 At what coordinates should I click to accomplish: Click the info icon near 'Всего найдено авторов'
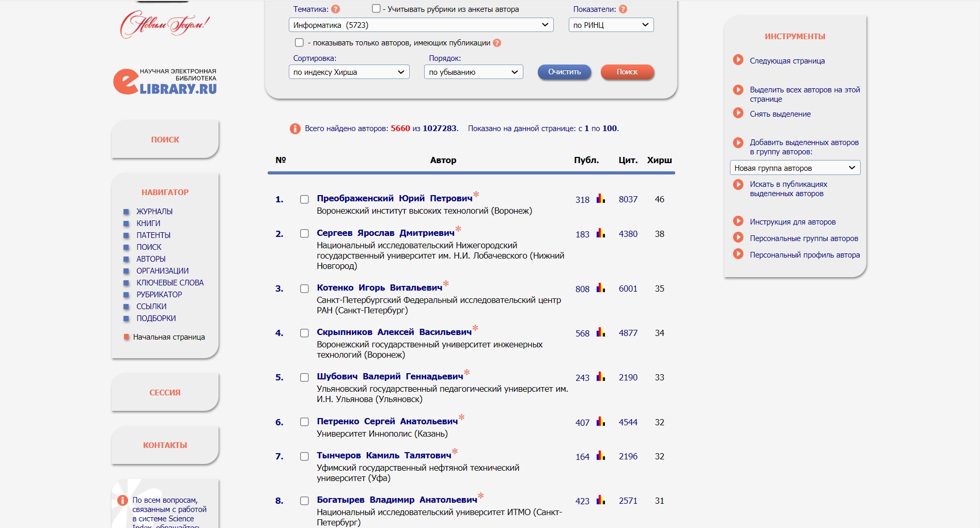(295, 129)
